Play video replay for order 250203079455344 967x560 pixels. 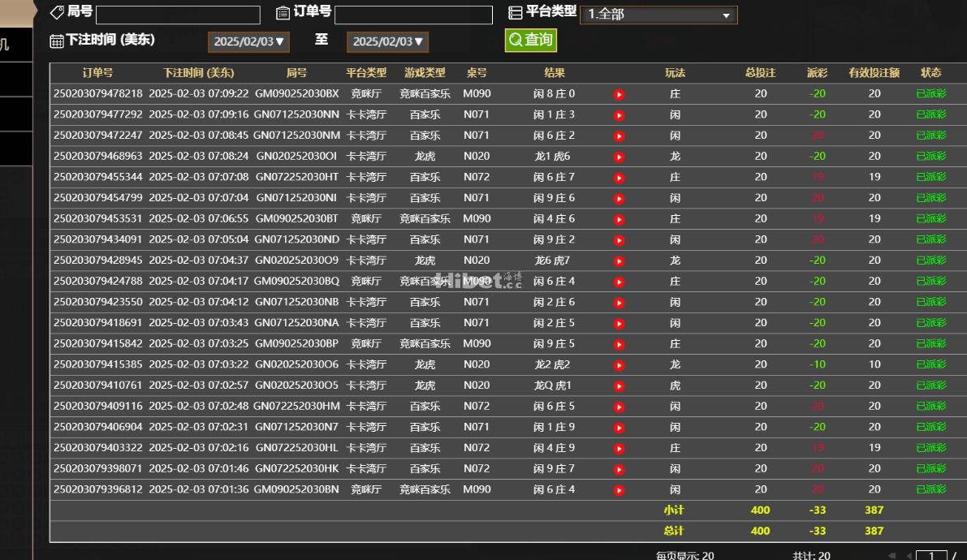coord(619,179)
